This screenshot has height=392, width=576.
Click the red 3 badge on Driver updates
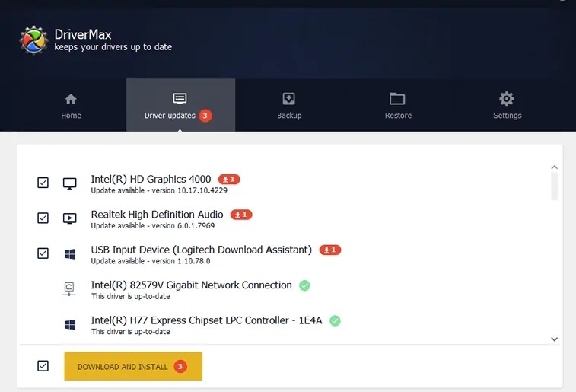205,116
